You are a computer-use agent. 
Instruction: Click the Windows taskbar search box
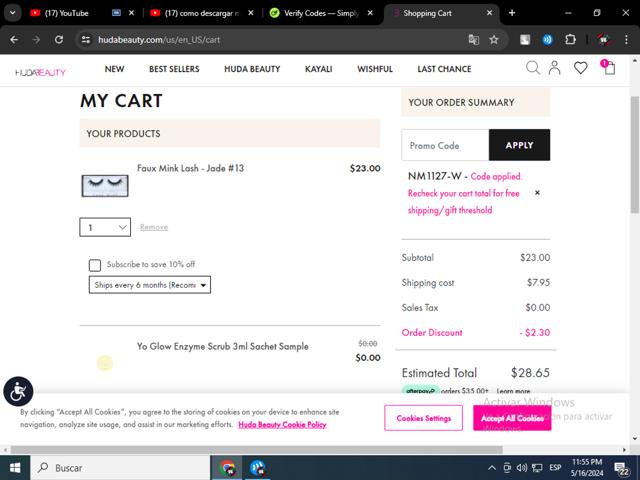(120, 468)
